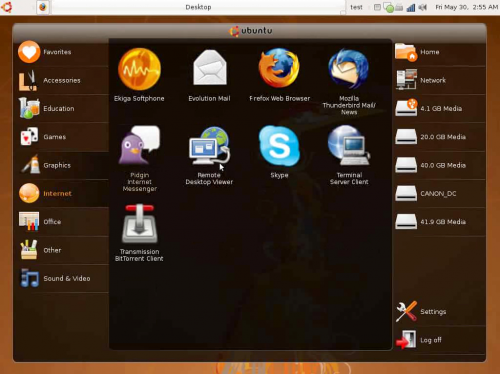Switch to the Accessories category
The height and width of the screenshot is (374, 500).
[x=63, y=80]
